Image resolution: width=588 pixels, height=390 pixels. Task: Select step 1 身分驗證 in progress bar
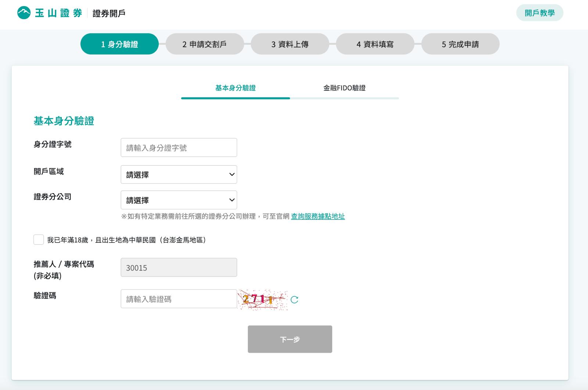coord(119,44)
